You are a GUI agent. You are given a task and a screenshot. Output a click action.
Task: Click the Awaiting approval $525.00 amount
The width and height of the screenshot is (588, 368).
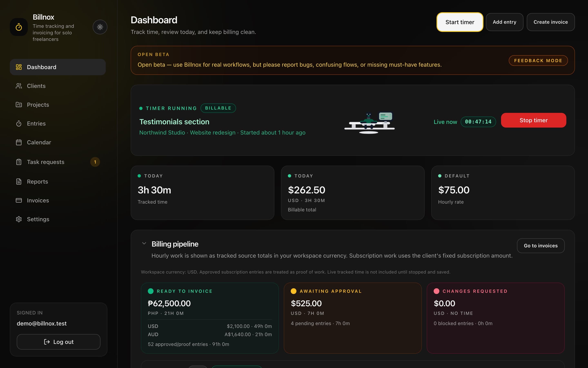306,303
